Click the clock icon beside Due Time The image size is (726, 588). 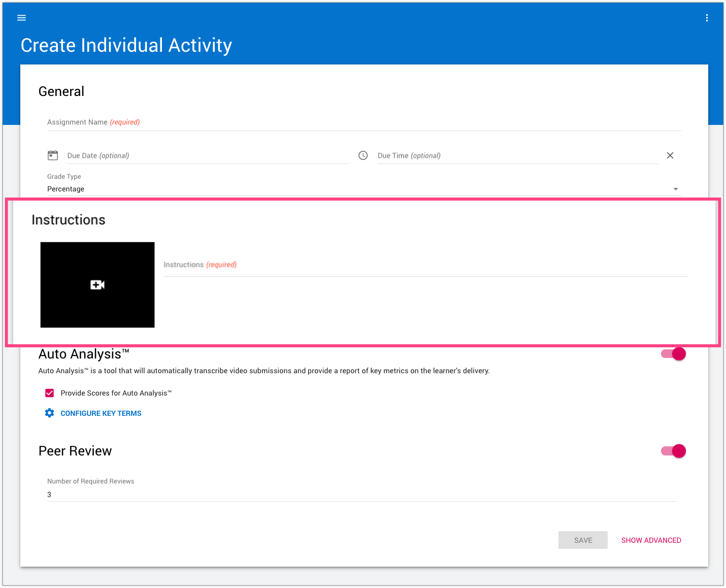point(363,155)
